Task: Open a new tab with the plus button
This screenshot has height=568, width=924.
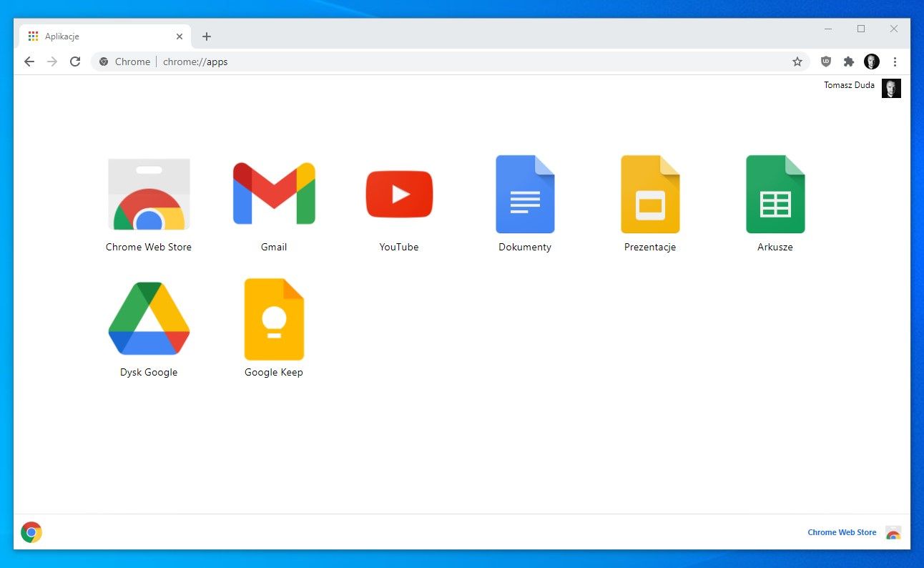Action: pos(207,36)
